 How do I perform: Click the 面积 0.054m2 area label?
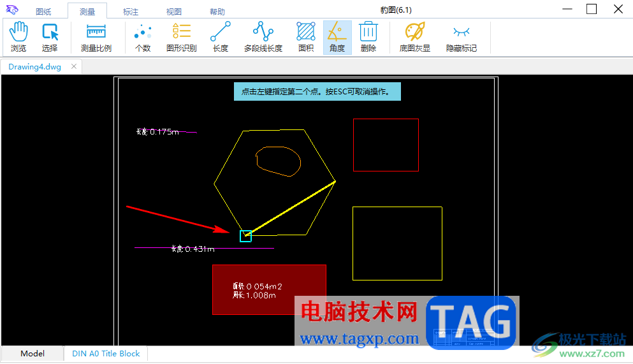click(x=257, y=286)
